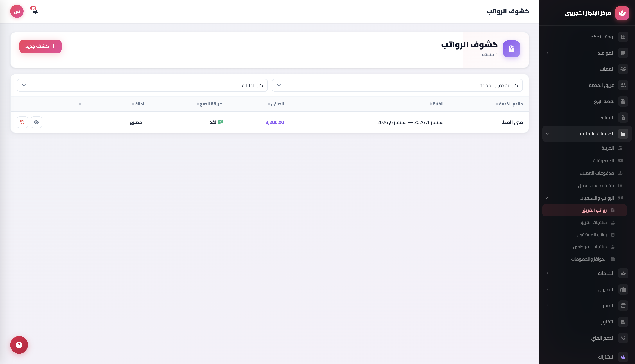The width and height of the screenshot is (635, 364).
Task: Click the net amount 3,200.00
Action: click(x=275, y=122)
